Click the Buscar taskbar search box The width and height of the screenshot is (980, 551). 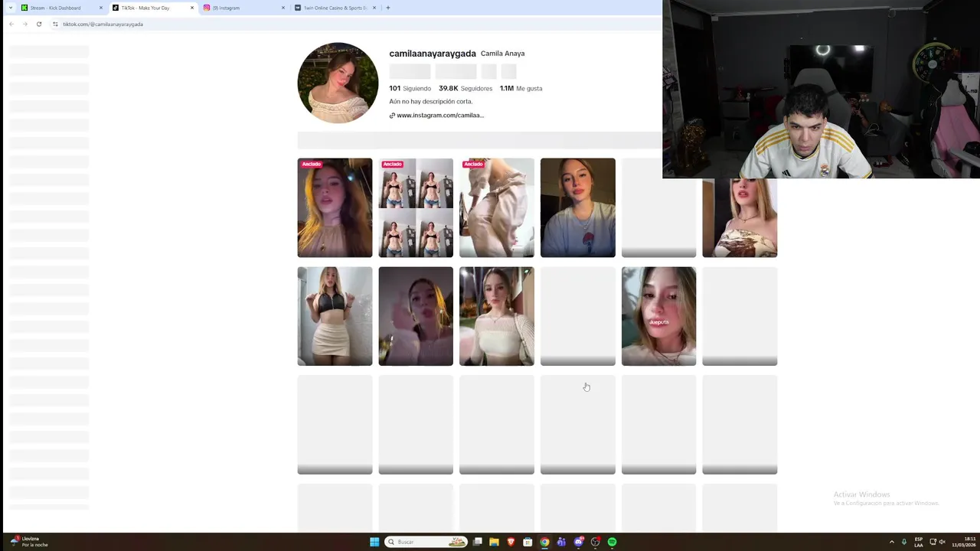click(x=426, y=542)
